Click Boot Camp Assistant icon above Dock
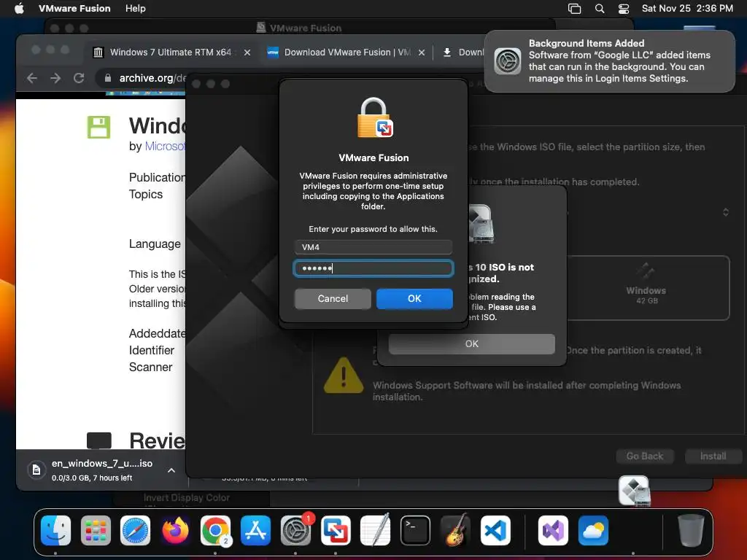The image size is (747, 560). (x=634, y=491)
